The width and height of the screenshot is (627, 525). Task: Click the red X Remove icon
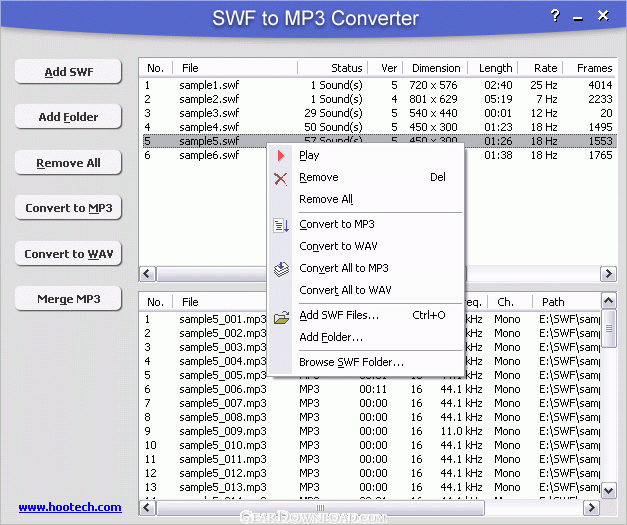[x=281, y=179]
